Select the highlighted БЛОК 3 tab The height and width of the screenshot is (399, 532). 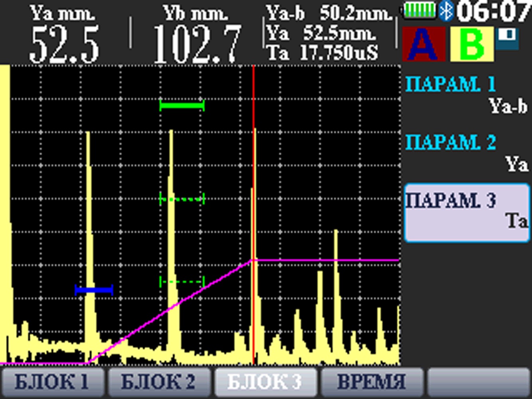pos(265,382)
